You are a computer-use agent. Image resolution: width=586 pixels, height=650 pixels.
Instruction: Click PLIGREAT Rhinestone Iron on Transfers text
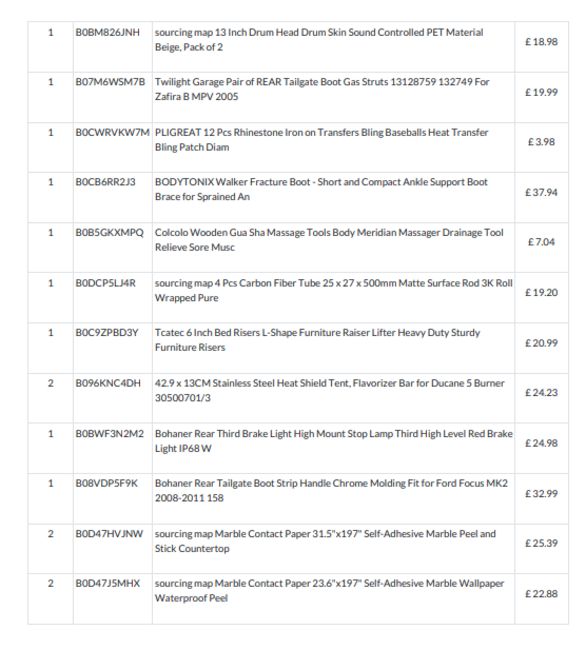click(x=321, y=140)
